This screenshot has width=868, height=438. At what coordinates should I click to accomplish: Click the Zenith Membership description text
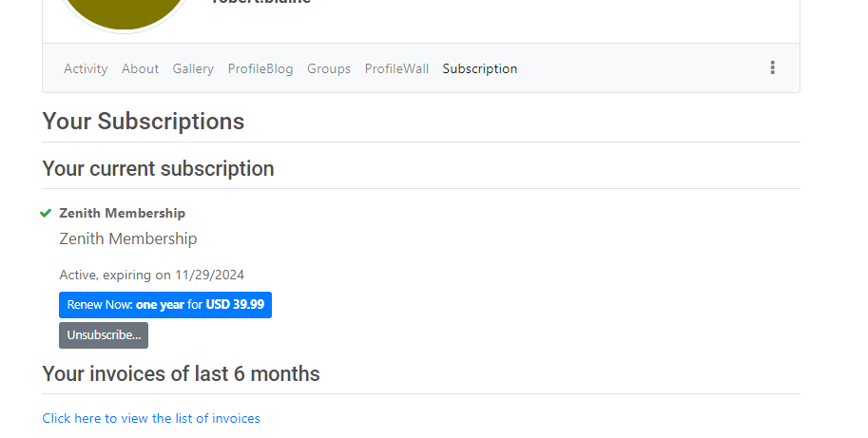[x=128, y=238]
